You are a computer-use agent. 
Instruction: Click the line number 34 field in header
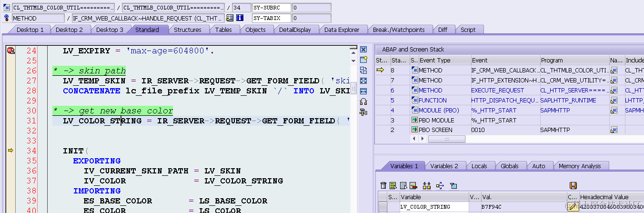(x=241, y=8)
